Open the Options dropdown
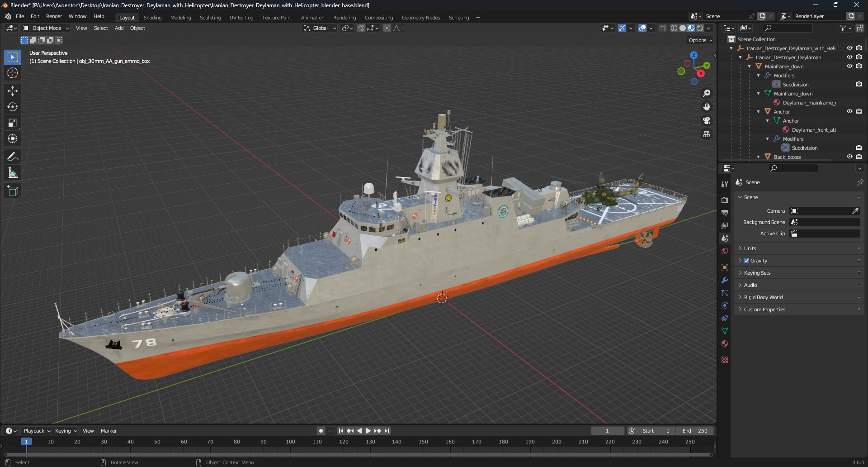This screenshot has height=467, width=868. click(700, 40)
